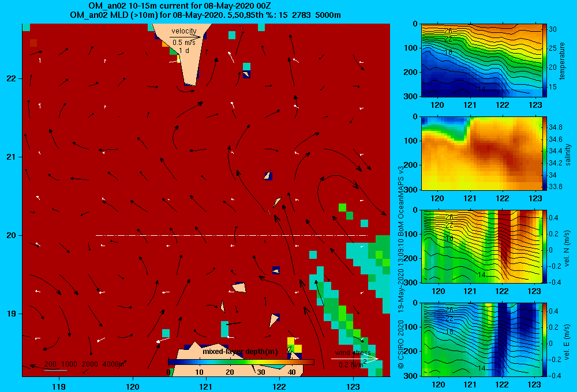Click the '40' tick on mixed-layer depth bar

click(291, 372)
